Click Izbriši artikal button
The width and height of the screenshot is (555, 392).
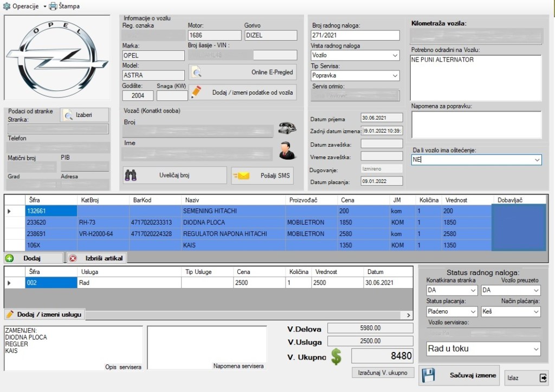click(96, 258)
